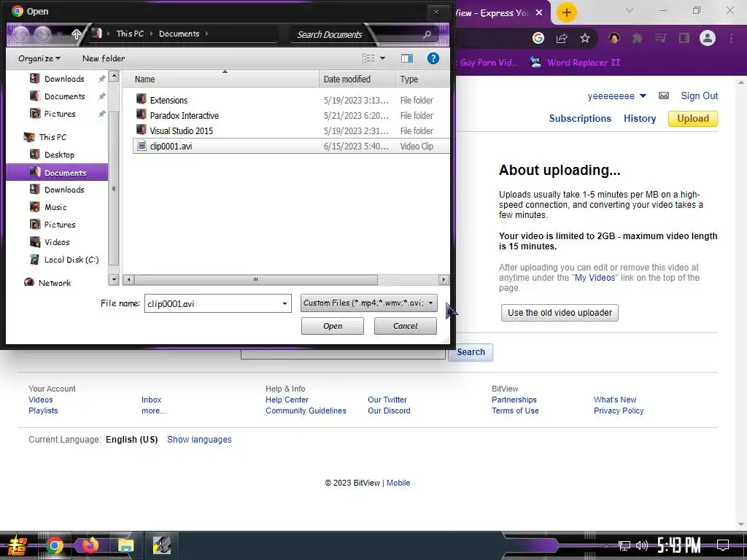Select Music in navigation tree

pos(55,207)
